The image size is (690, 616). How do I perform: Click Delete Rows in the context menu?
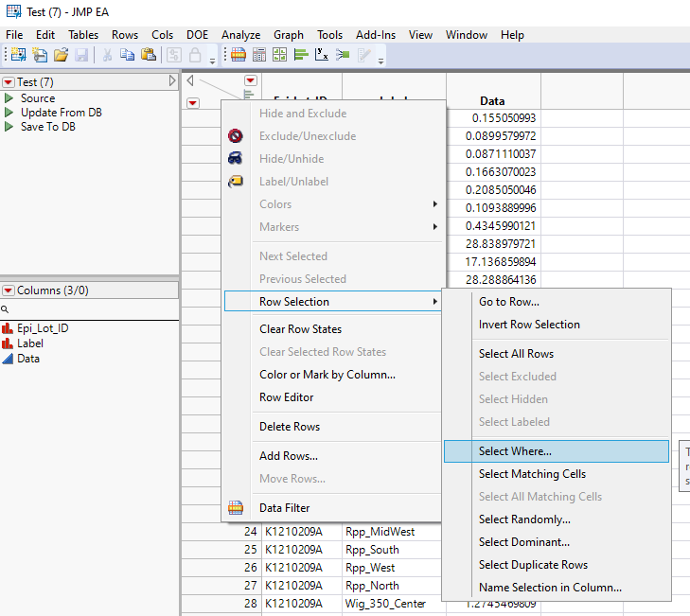coord(290,427)
